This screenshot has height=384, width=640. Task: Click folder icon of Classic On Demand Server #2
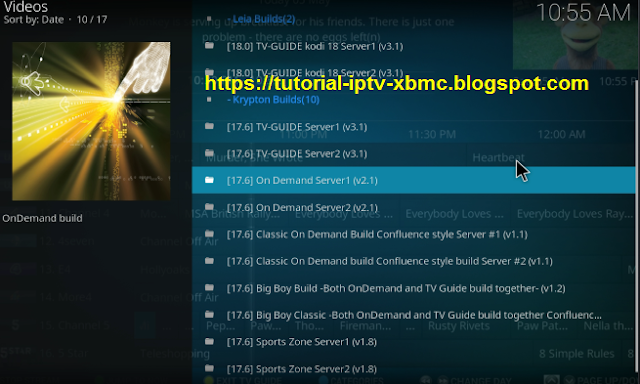pyautogui.click(x=209, y=260)
